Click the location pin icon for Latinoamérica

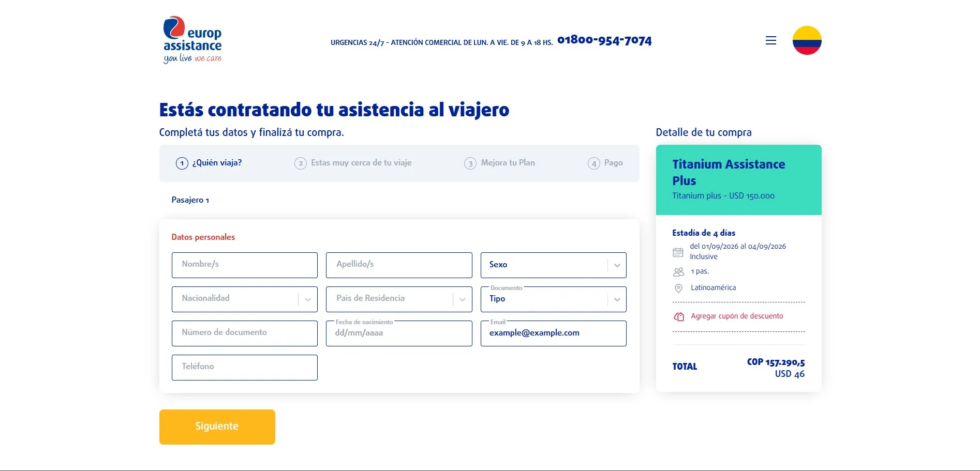[678, 288]
